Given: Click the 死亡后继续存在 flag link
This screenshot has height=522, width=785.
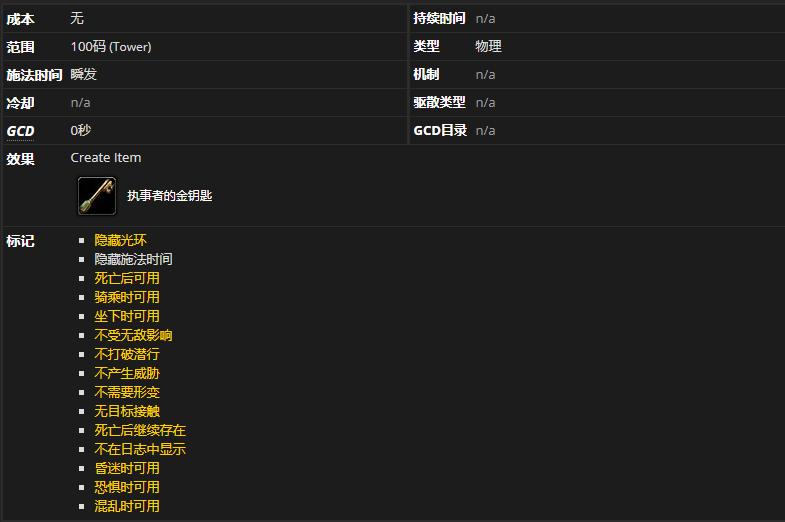Looking at the screenshot, I should [x=140, y=430].
